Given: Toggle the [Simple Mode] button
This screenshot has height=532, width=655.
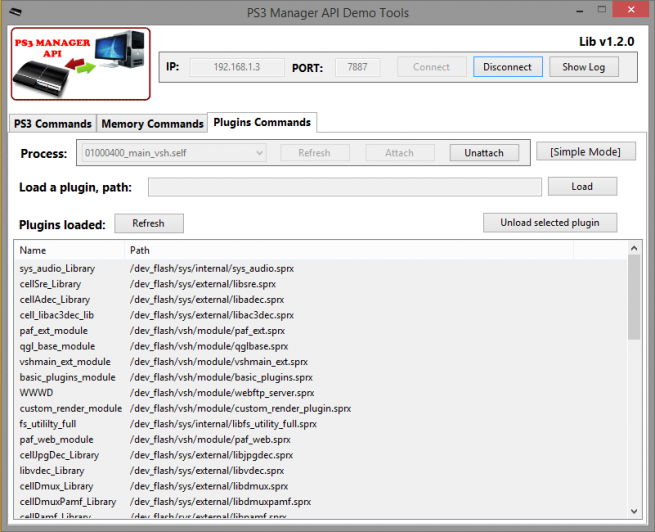Looking at the screenshot, I should tap(585, 151).
